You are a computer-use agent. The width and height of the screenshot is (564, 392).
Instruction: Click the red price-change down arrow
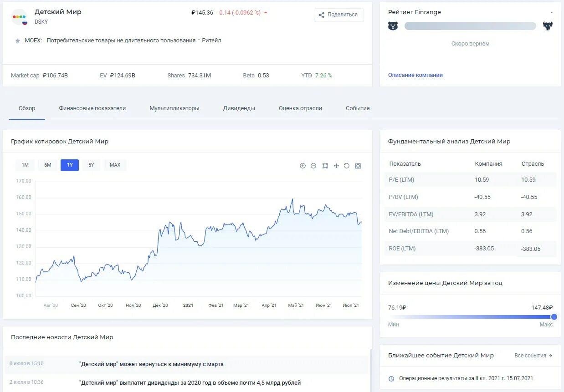[x=266, y=13]
